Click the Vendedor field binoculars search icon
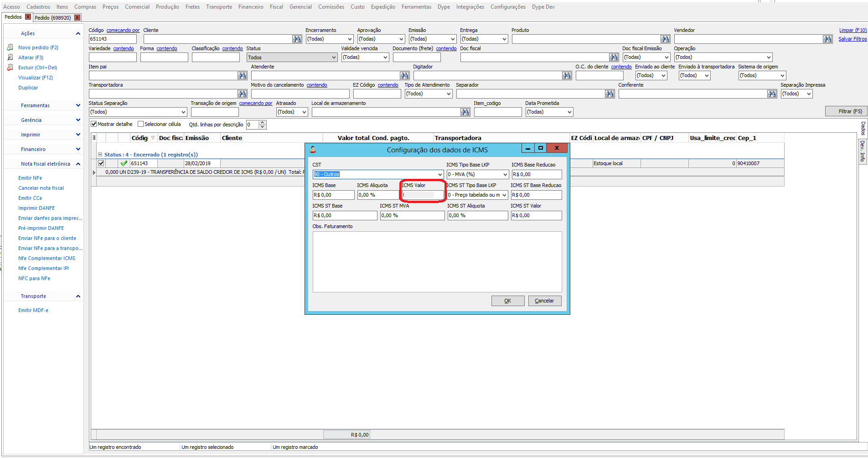Image resolution: width=868 pixels, height=458 pixels. 827,39
